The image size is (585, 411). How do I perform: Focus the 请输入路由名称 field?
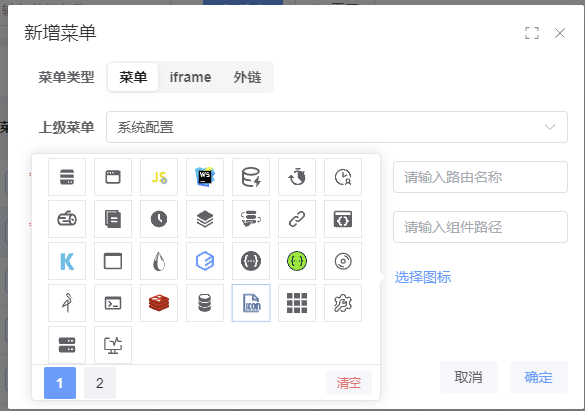tap(481, 177)
